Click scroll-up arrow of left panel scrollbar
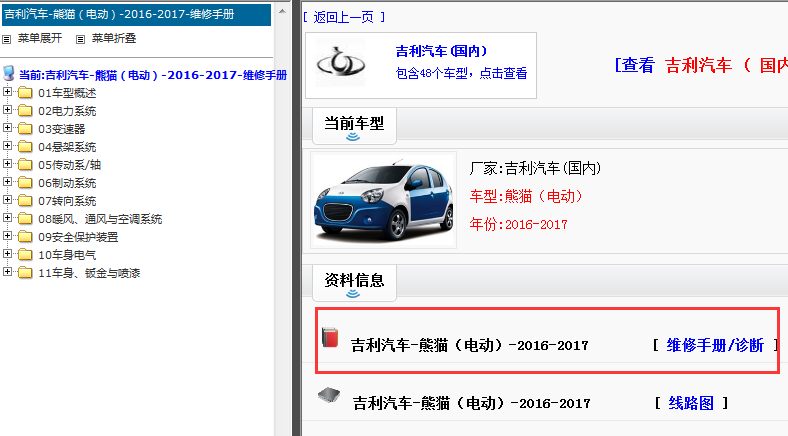The image size is (788, 436). coord(282,10)
